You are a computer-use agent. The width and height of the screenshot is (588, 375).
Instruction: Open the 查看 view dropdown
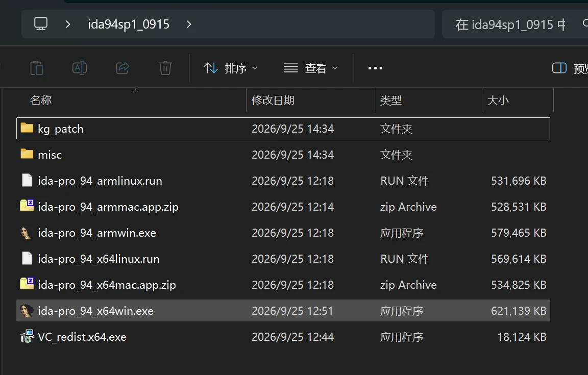[311, 68]
